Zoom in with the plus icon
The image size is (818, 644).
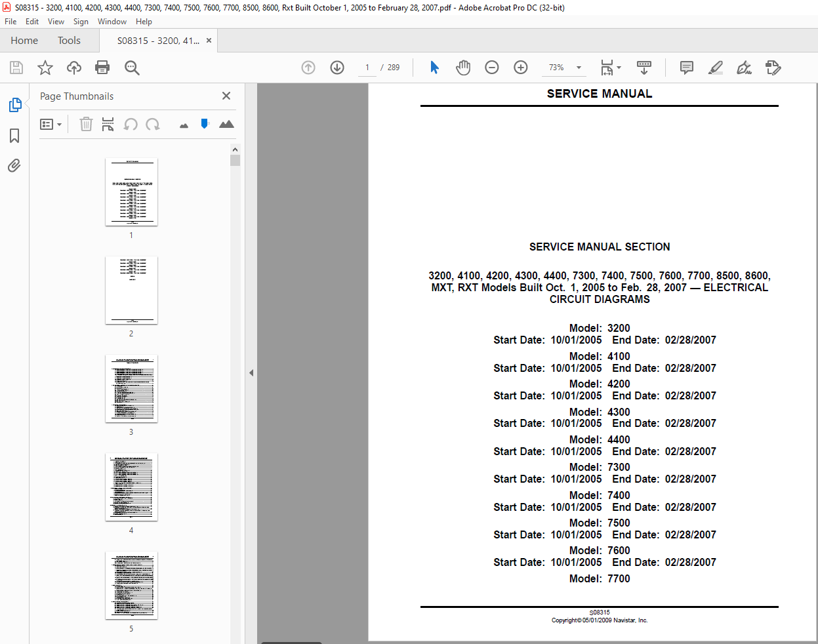[x=521, y=68]
